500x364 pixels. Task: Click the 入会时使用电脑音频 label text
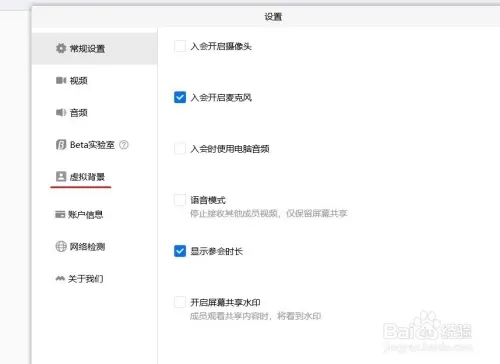[x=230, y=149]
